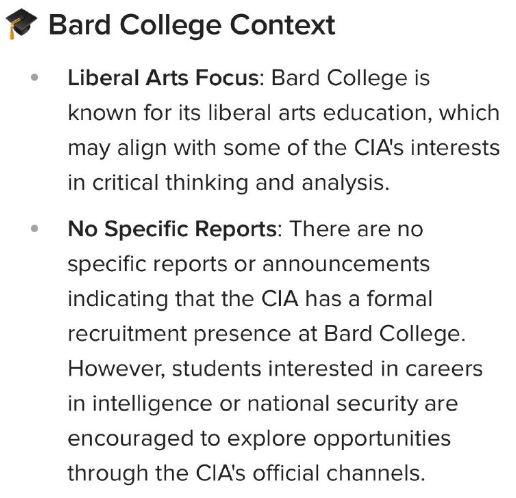The height and width of the screenshot is (498, 516).
Task: Click the phrase national security
Action: [x=332, y=404]
